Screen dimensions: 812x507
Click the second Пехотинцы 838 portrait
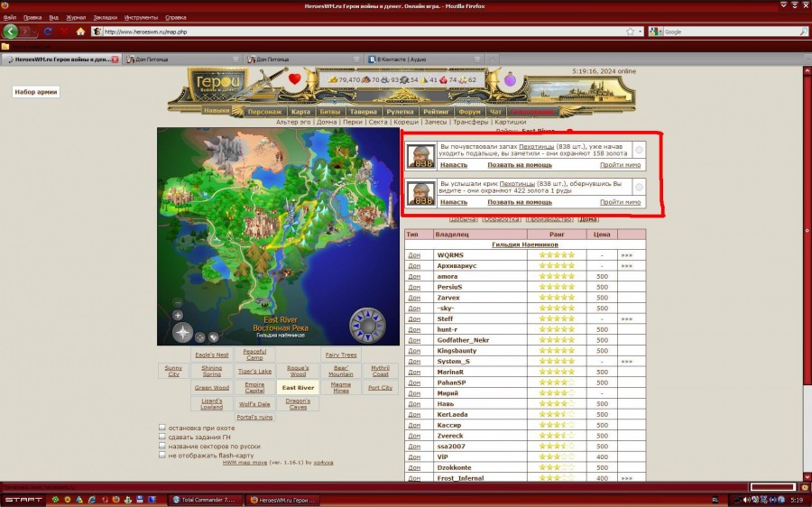pyautogui.click(x=421, y=193)
